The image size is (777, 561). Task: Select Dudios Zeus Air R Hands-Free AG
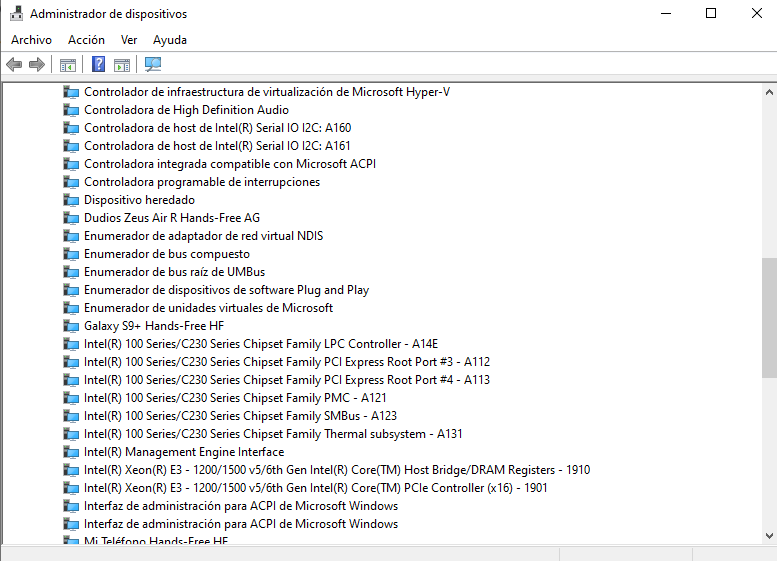click(x=172, y=218)
